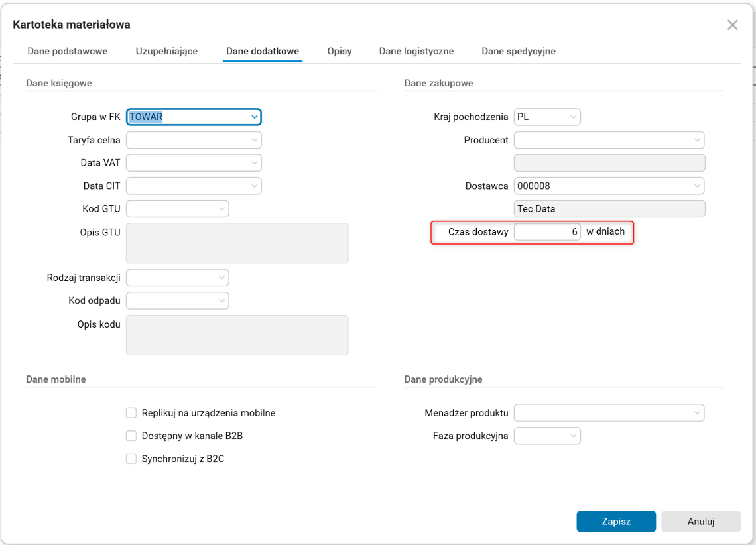Open the Dane logistyczne tab

point(416,51)
